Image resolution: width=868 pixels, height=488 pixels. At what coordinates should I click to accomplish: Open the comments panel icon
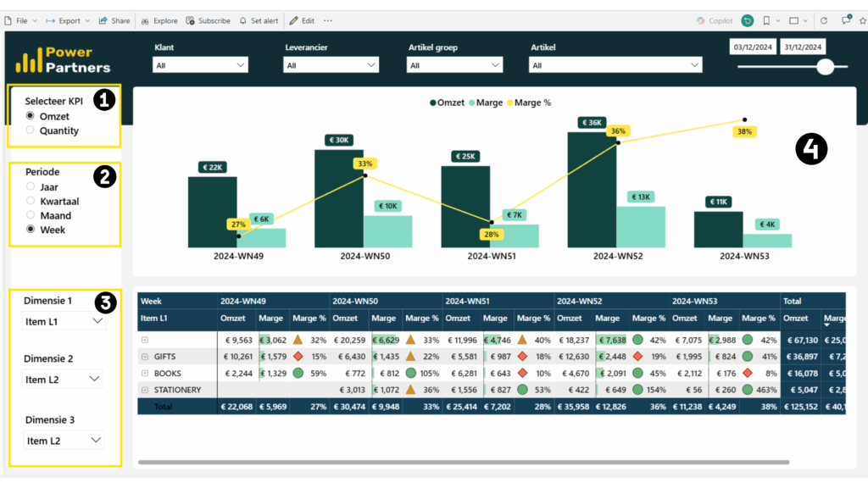click(x=845, y=20)
